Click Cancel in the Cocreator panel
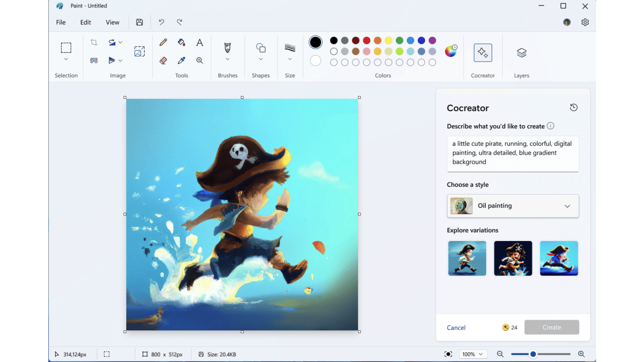644x362 pixels. 456,328
